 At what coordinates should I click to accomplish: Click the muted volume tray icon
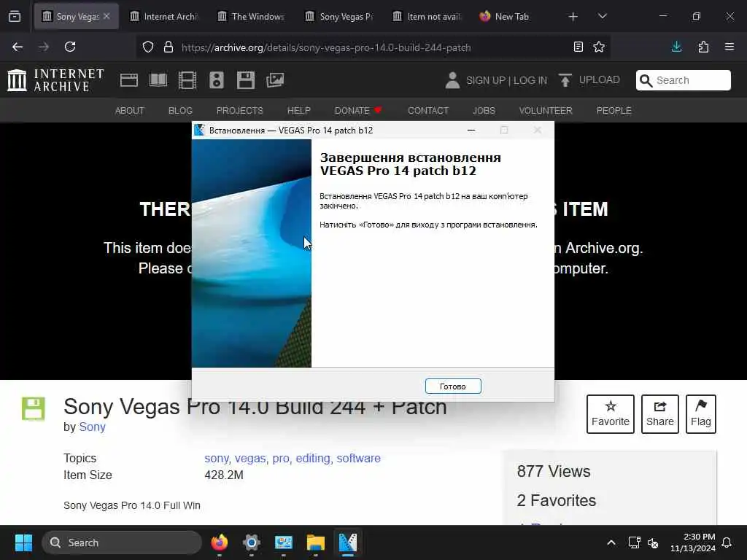653,542
